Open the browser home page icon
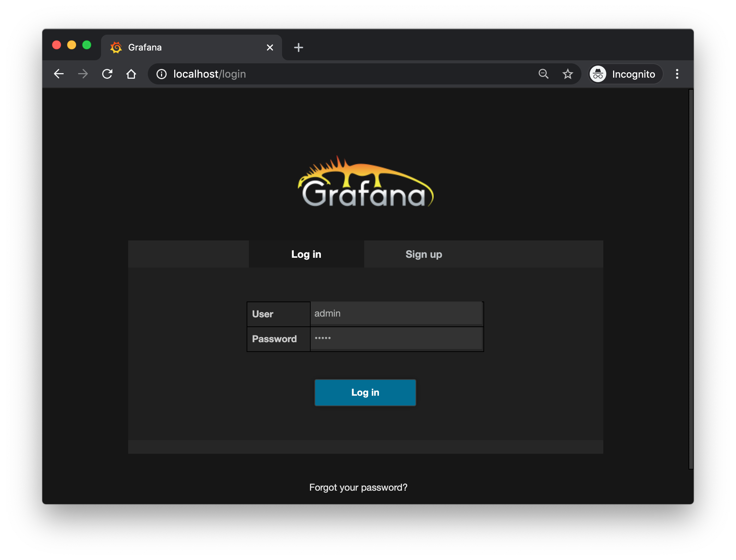The width and height of the screenshot is (736, 560). [131, 74]
